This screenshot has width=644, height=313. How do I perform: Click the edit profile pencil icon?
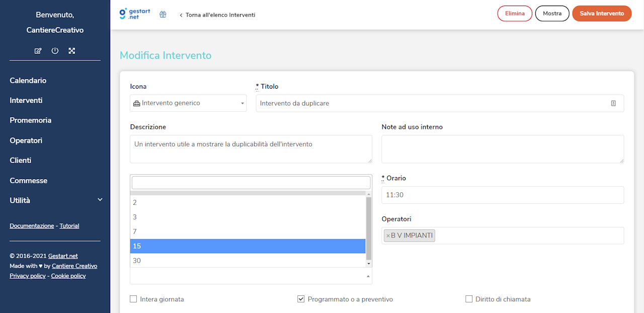tap(38, 50)
